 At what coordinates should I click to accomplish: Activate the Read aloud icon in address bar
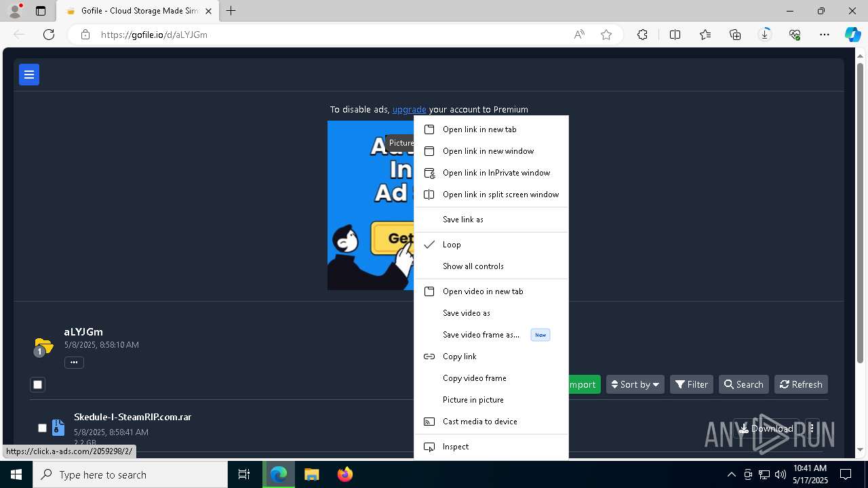[579, 35]
